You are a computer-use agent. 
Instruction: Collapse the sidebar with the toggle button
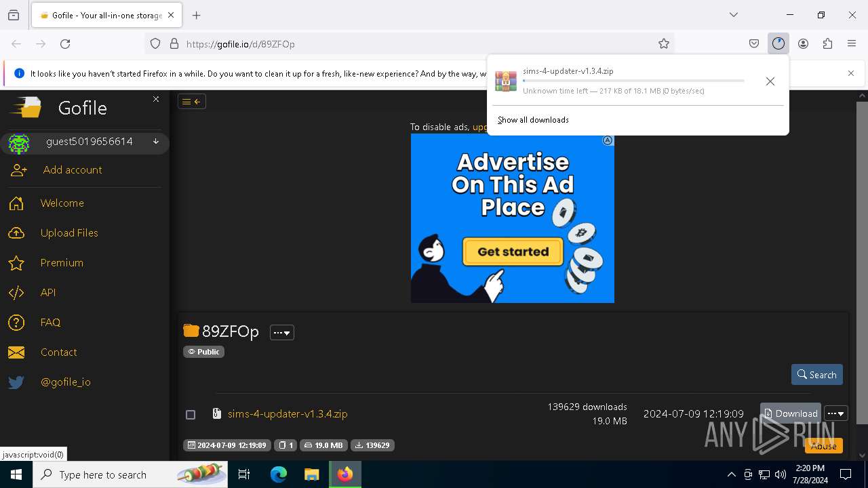click(192, 102)
